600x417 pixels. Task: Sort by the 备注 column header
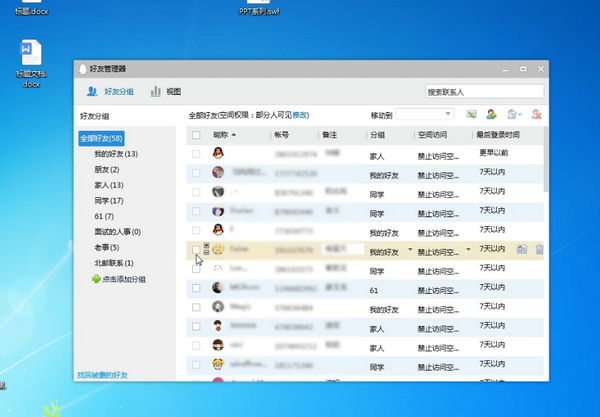pos(329,135)
